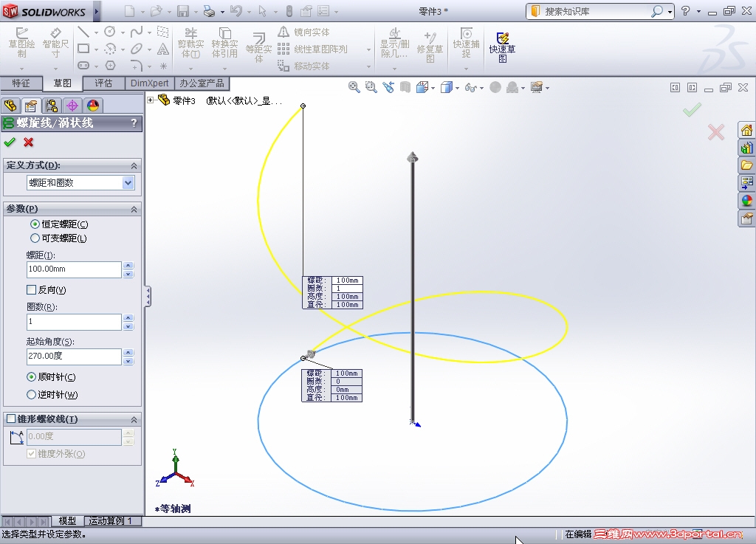Decrease Start Angle (起始角度) spinner down
Viewport: 756px width, 544px height.
click(128, 361)
